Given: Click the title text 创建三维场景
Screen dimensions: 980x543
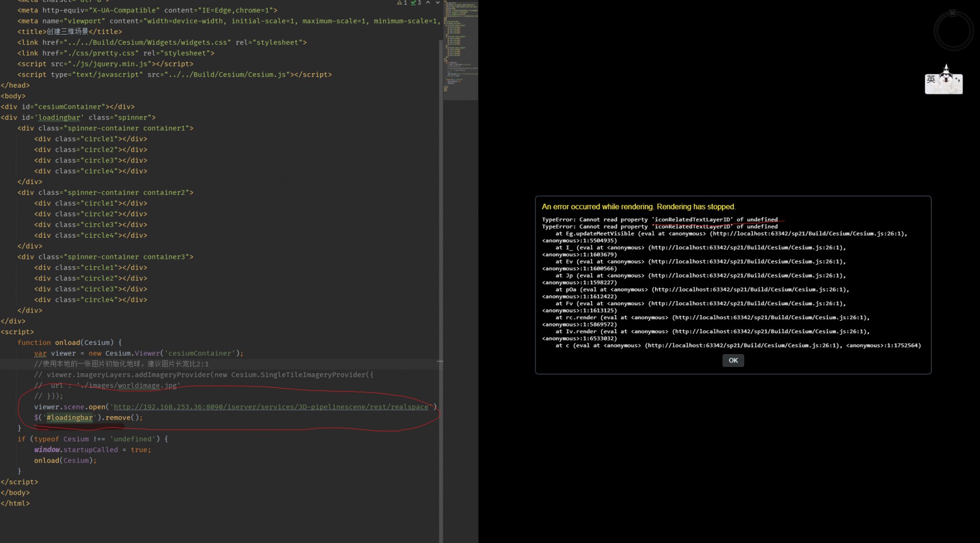Looking at the screenshot, I should pos(68,31).
